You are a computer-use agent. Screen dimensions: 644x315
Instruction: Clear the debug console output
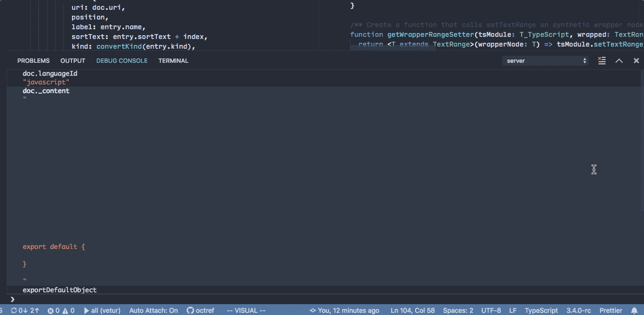point(602,61)
